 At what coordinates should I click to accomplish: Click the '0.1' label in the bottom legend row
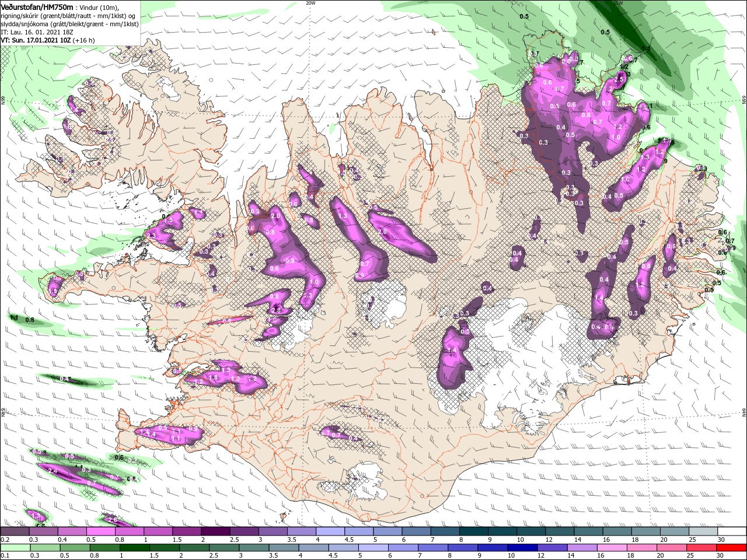(x=5, y=556)
